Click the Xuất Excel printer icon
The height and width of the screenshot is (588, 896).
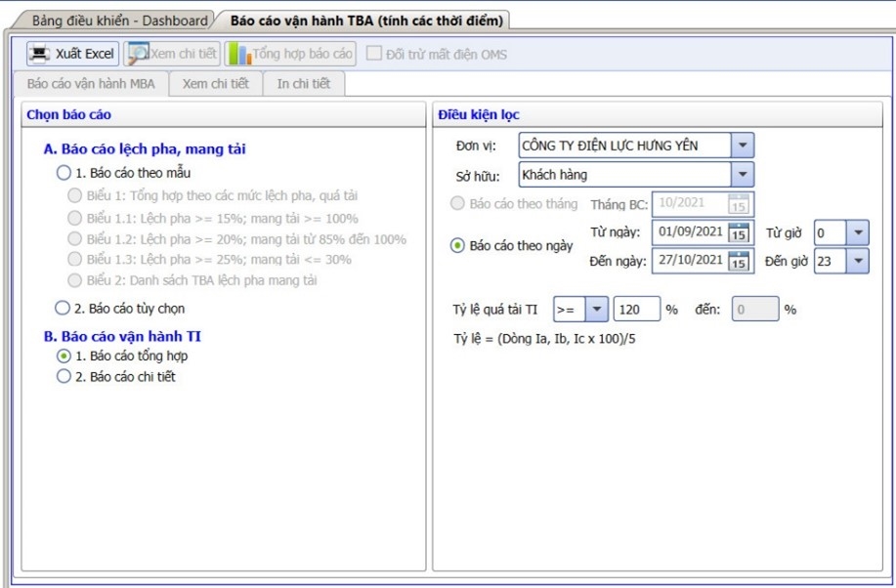coord(40,54)
